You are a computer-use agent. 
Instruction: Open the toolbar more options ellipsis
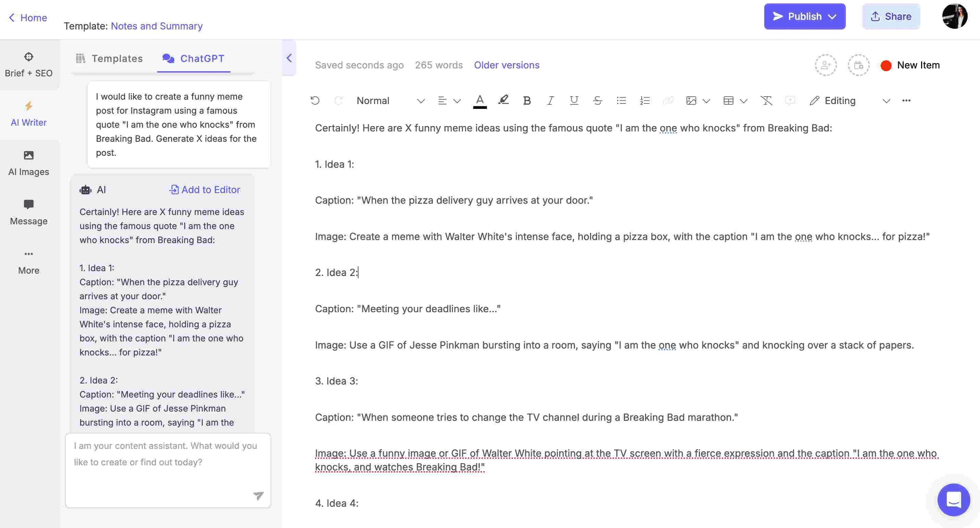tap(906, 100)
